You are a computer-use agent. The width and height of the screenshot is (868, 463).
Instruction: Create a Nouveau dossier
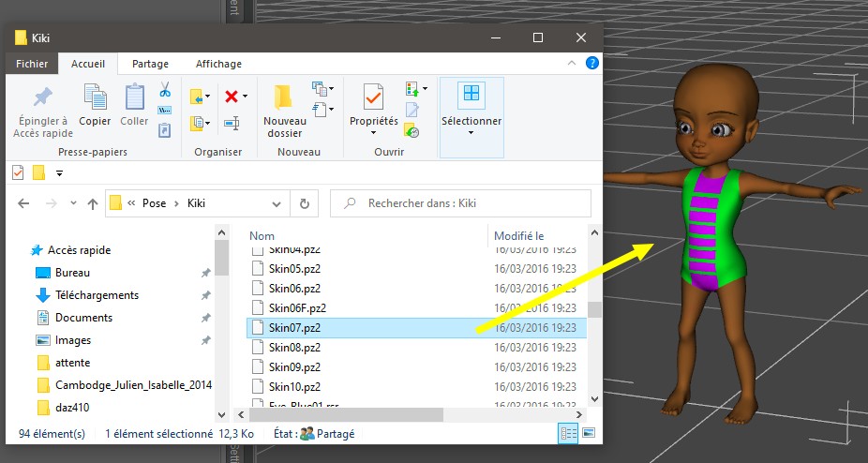pos(285,111)
